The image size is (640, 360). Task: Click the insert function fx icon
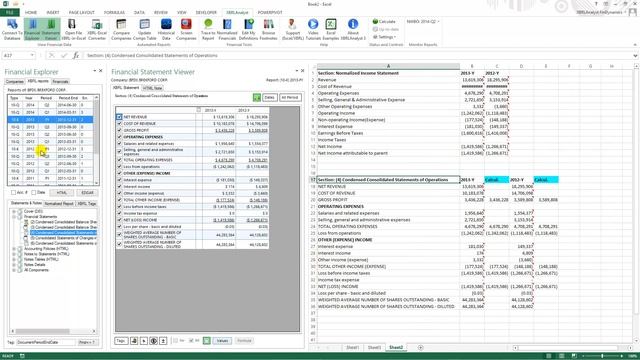point(76,56)
